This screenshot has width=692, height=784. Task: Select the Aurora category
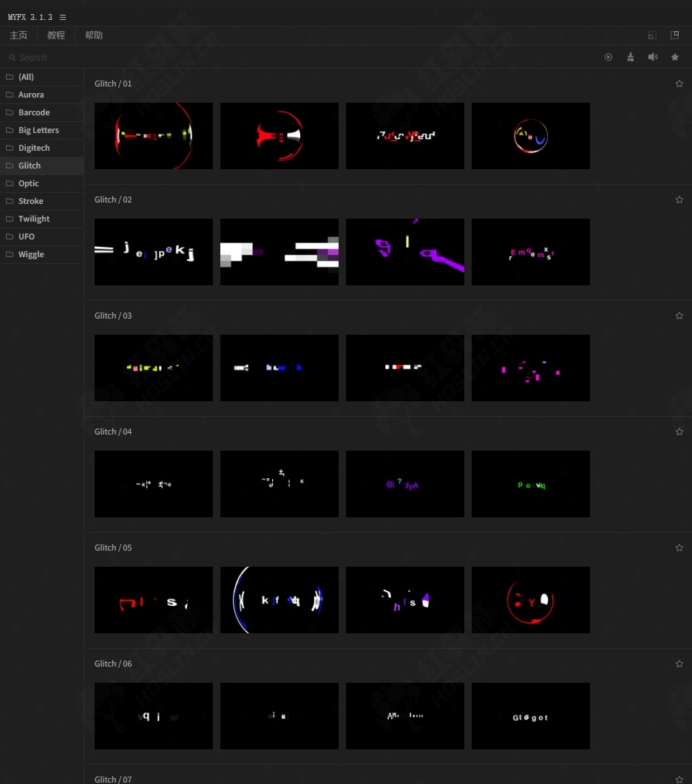coord(42,95)
